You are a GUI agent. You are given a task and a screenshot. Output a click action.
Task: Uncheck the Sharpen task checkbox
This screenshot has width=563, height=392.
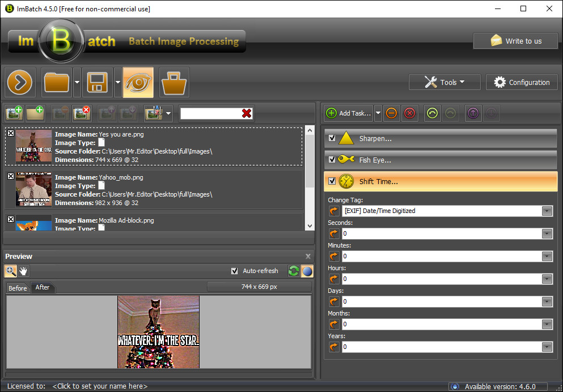coord(332,138)
